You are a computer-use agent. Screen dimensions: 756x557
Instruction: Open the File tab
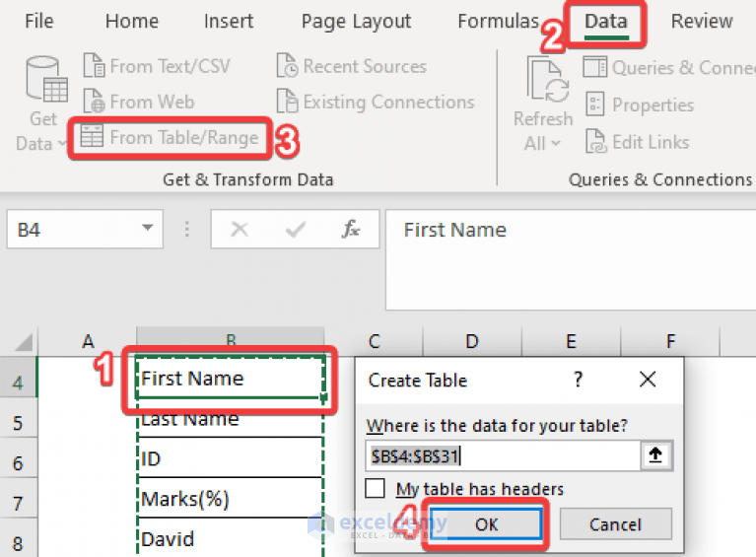pos(38,21)
